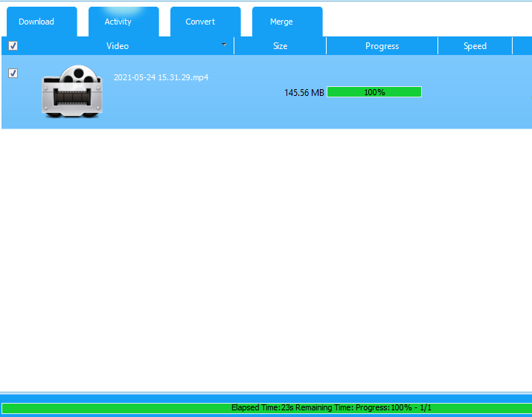Click the bottom overall green progress bar

click(x=112, y=408)
